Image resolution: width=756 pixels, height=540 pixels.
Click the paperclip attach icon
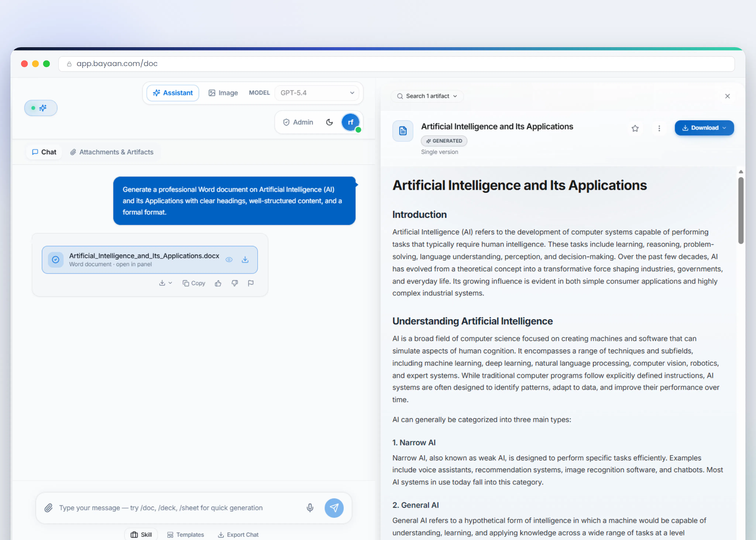pyautogui.click(x=49, y=508)
